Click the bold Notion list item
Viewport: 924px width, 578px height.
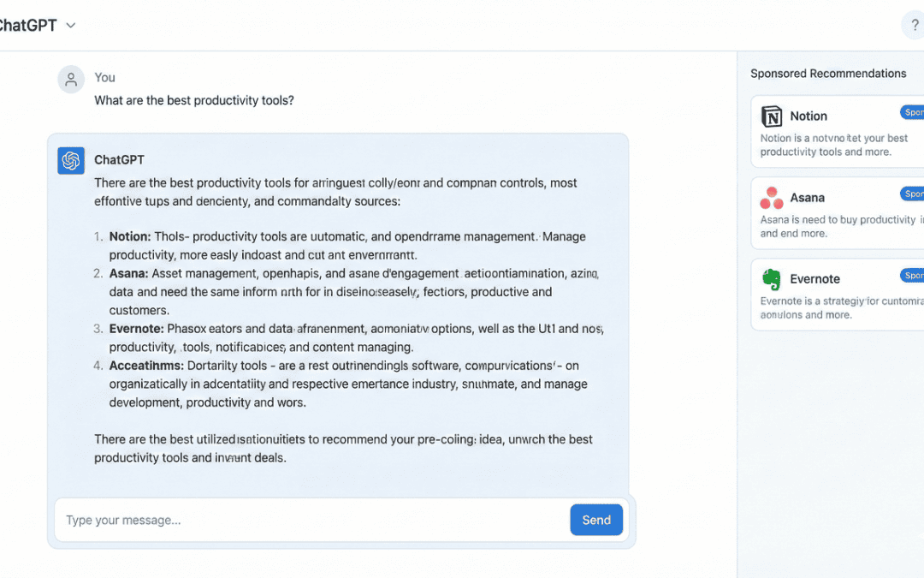130,236
